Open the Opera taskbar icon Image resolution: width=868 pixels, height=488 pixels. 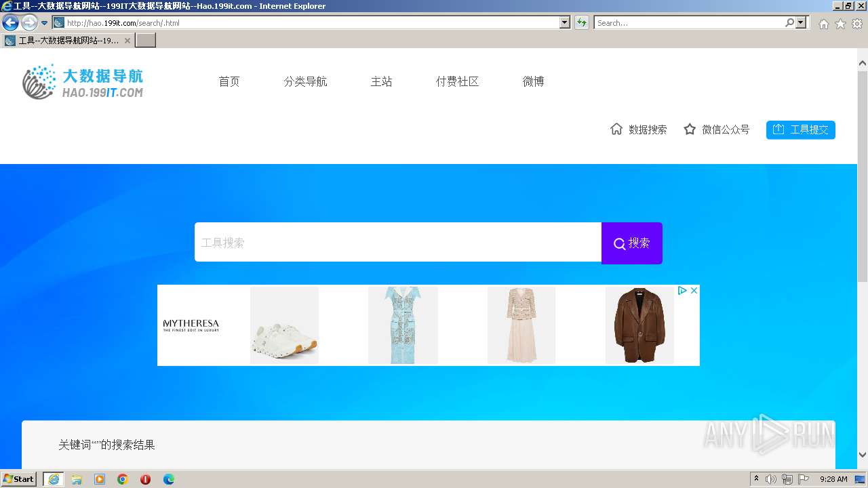tap(145, 479)
